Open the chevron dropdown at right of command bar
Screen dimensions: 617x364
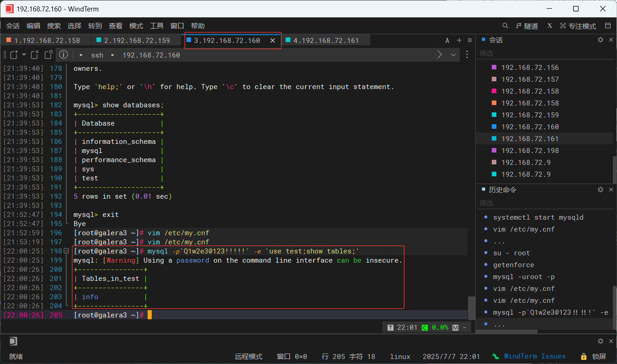[453, 54]
